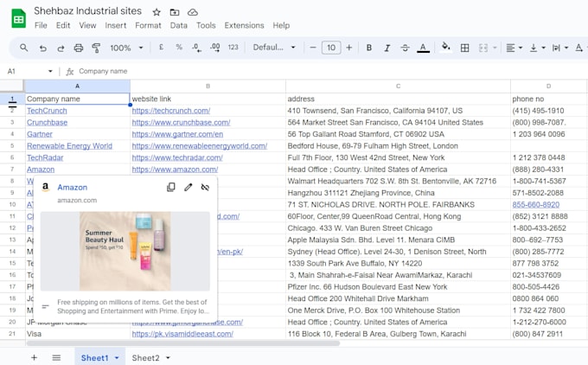This screenshot has height=365, width=588.
Task: Click phone link 855-660-8920
Action: pos(536,204)
